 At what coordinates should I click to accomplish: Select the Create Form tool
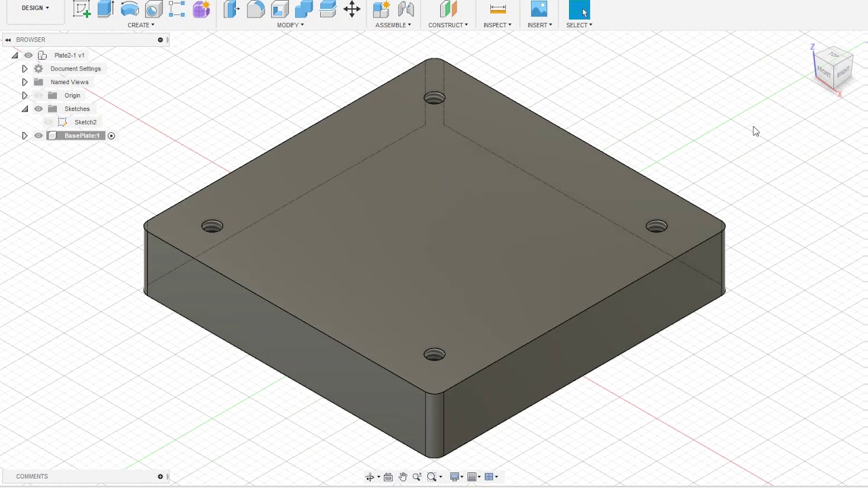[201, 9]
